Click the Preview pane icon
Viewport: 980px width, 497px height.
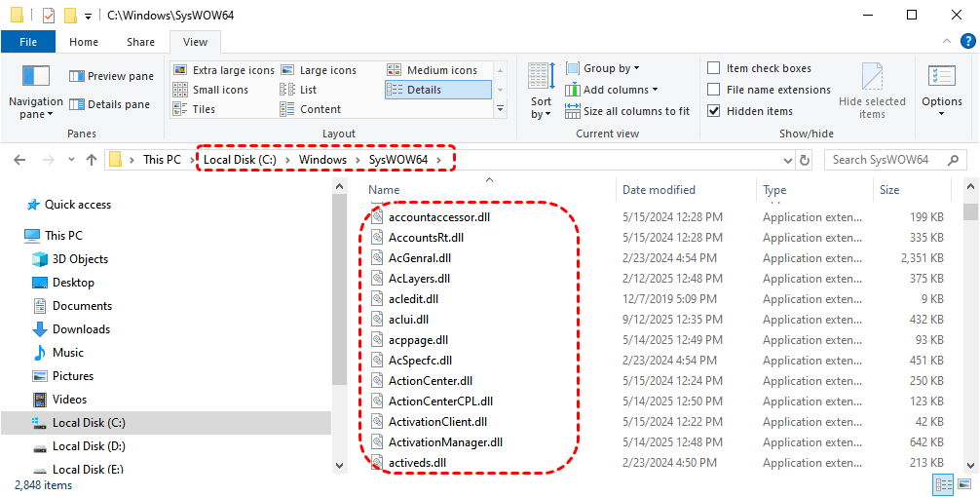point(78,76)
